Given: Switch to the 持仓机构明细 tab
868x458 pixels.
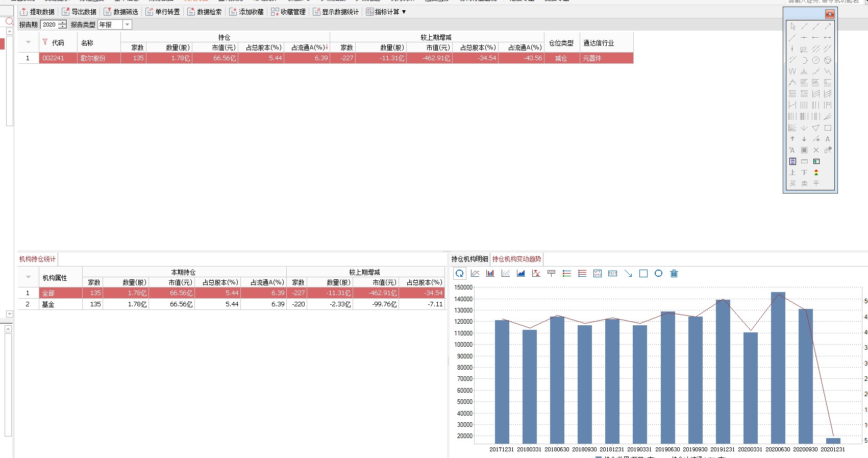Looking at the screenshot, I should click(469, 259).
